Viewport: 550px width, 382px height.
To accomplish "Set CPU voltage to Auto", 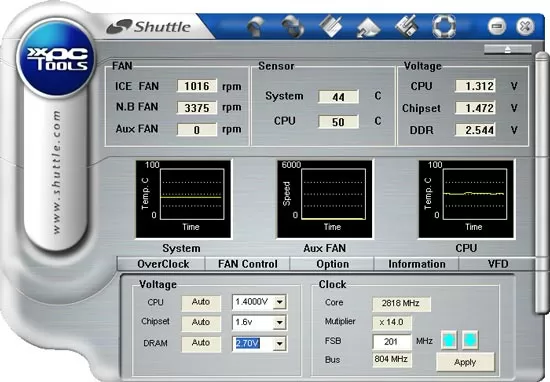I will tap(201, 302).
